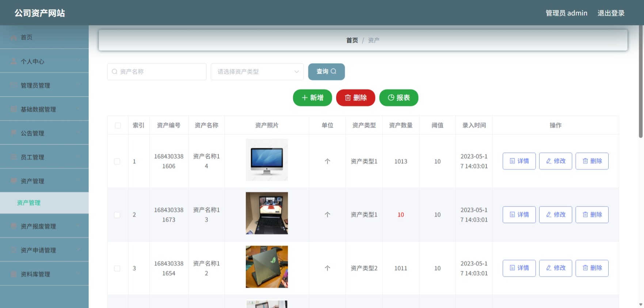Screen dimensions: 644x308
Task: Click the iMac photo thumbnail in row 1
Action: coord(267,160)
